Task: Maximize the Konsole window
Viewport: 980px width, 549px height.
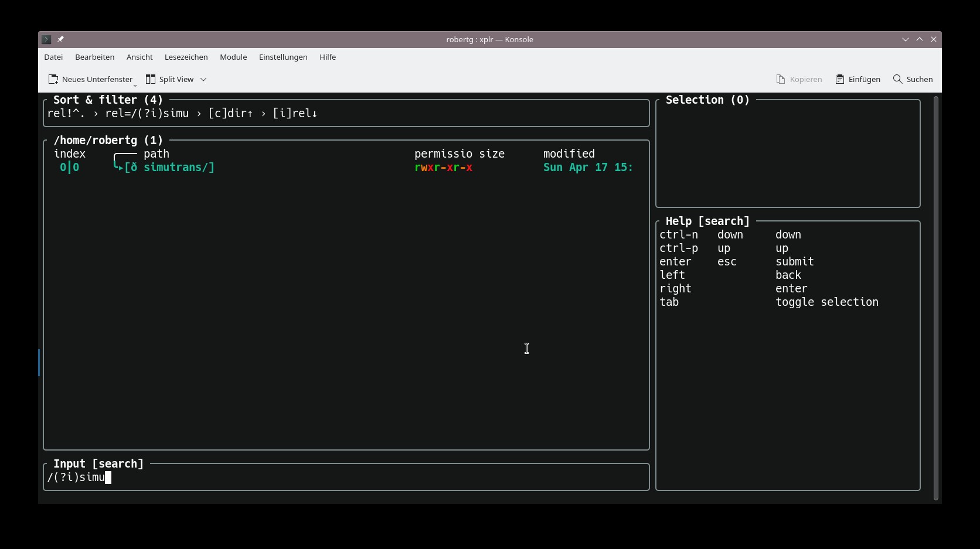Action: [920, 39]
